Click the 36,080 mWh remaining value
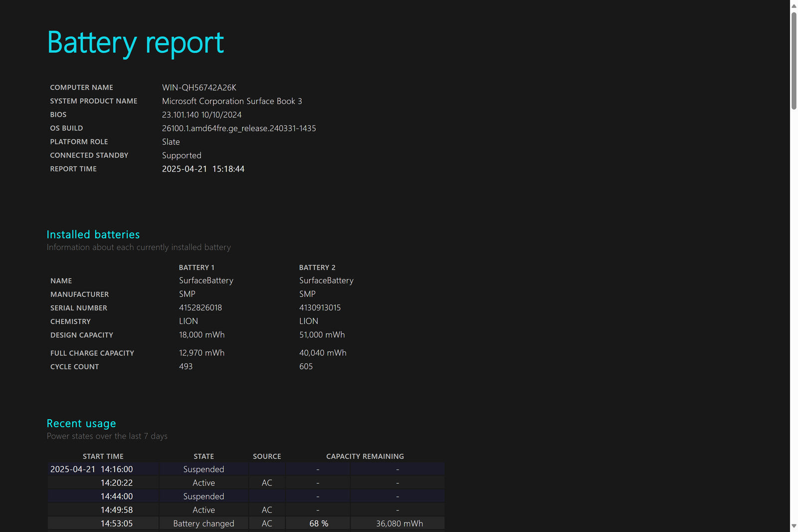This screenshot has width=798, height=532. point(399,524)
